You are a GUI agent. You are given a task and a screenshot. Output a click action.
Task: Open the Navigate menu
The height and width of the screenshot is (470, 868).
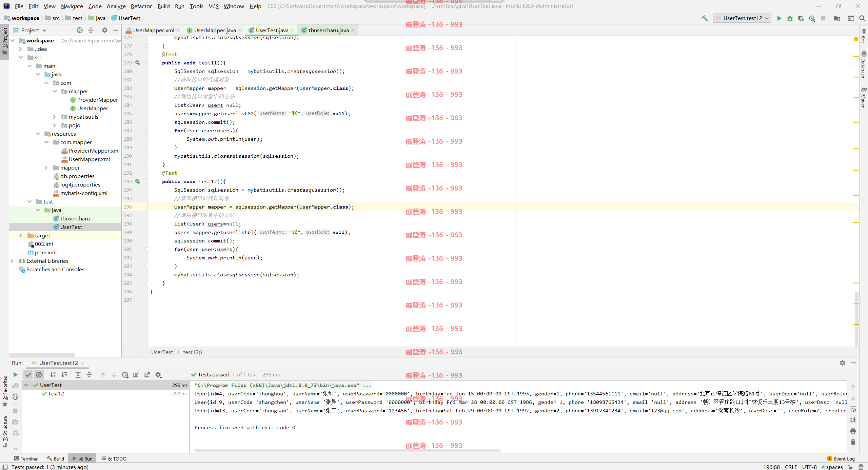pos(72,6)
